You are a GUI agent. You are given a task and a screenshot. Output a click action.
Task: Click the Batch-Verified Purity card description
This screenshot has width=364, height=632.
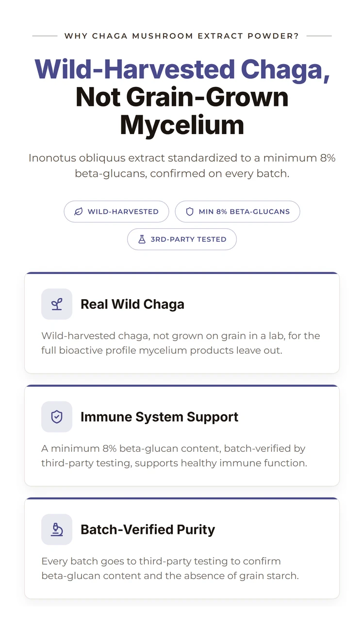(170, 568)
